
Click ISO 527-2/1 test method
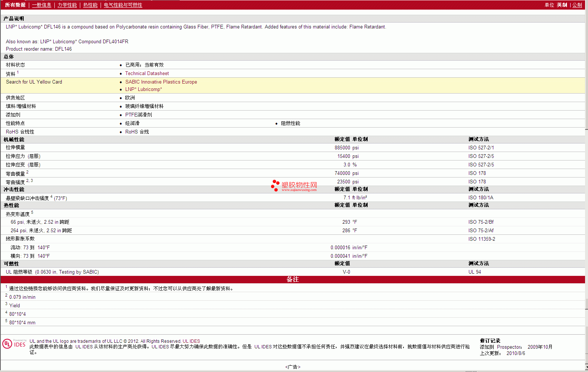click(x=481, y=148)
